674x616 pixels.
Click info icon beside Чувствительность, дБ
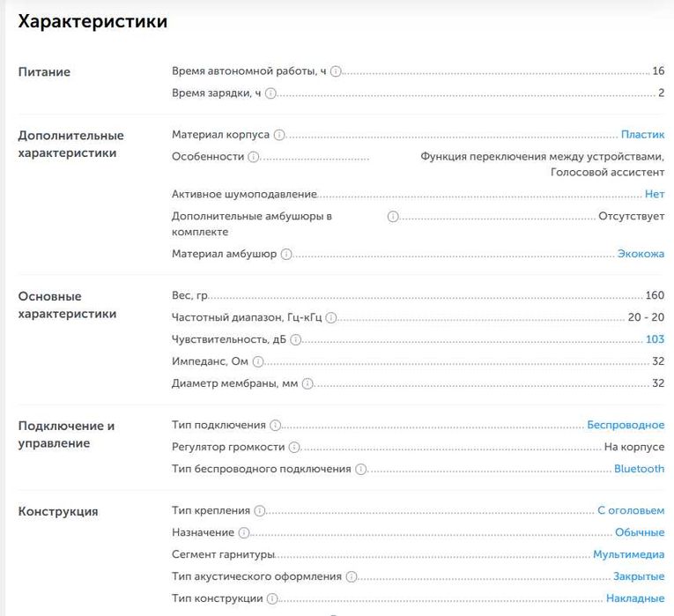[x=296, y=339]
